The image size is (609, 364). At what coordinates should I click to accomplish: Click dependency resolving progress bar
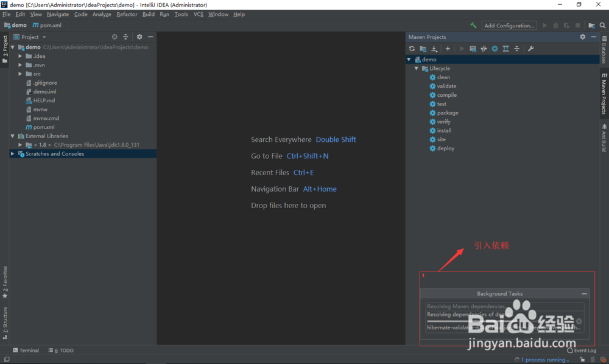tap(500, 321)
